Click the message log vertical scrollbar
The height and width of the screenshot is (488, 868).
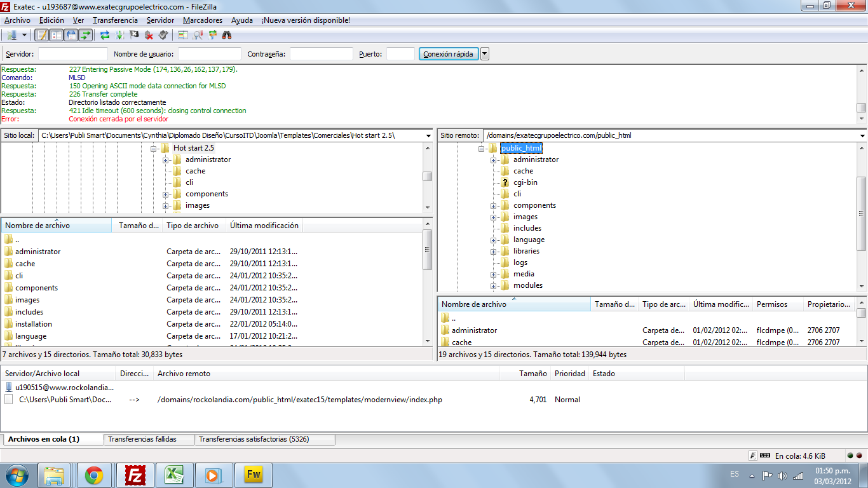pos(862,94)
